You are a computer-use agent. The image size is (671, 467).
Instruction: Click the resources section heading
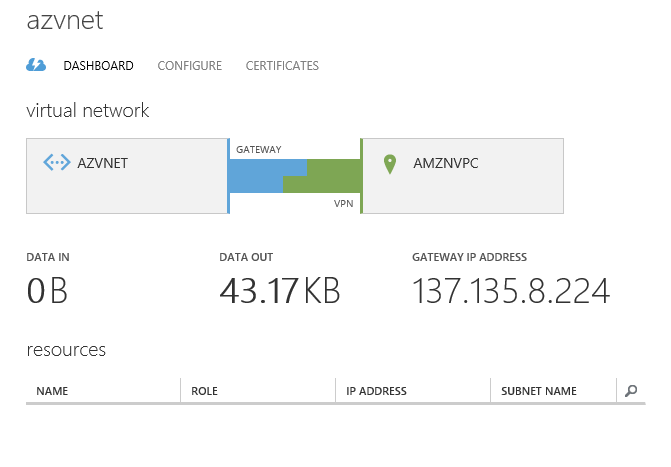click(x=66, y=350)
